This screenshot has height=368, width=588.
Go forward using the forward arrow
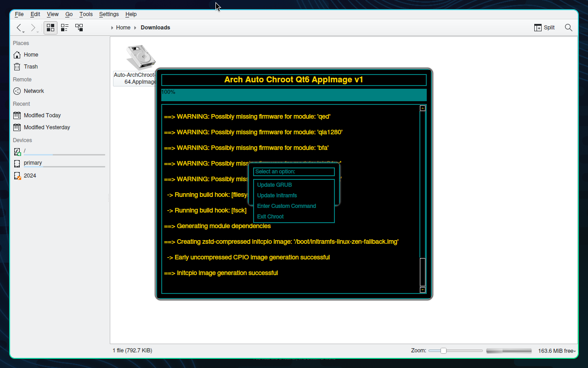point(34,28)
